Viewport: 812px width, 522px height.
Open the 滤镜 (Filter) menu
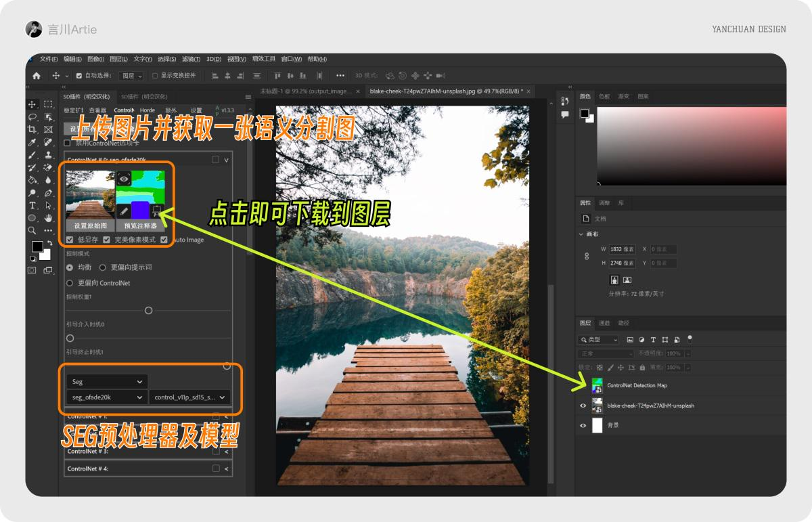(x=191, y=59)
